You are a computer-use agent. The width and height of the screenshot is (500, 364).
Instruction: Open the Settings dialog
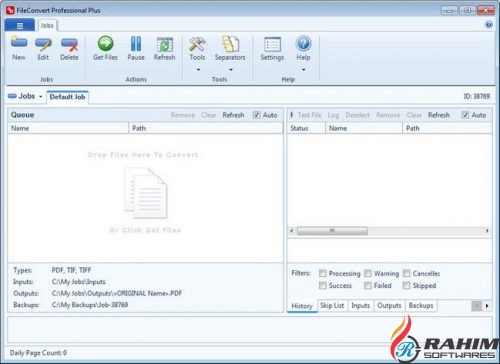point(272,49)
